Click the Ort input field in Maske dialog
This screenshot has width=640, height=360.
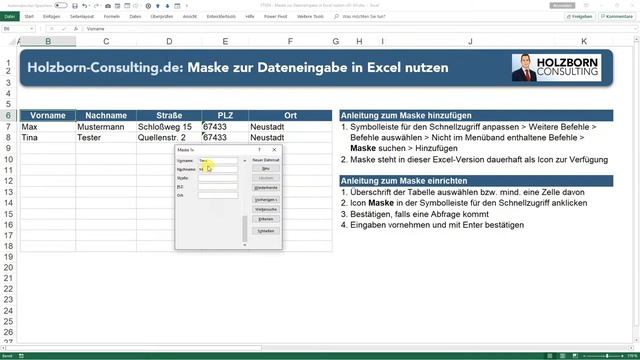point(218,196)
